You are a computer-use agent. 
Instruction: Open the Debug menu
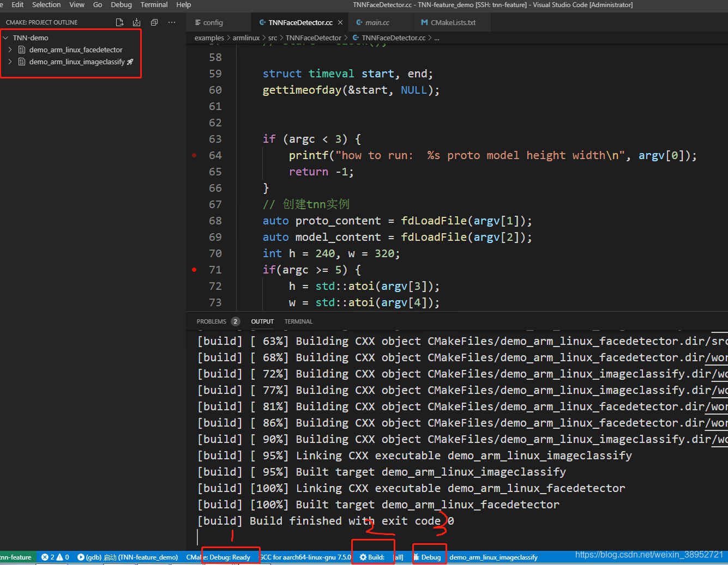(x=121, y=5)
